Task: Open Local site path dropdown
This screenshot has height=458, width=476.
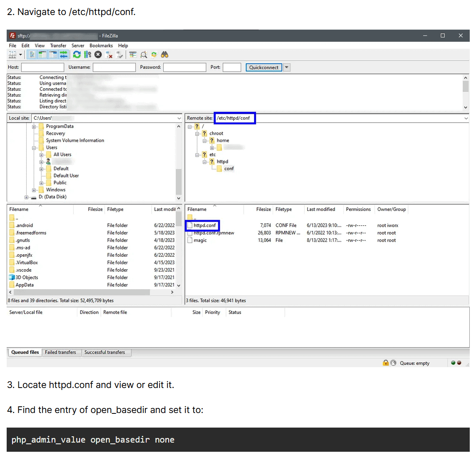Action: [x=179, y=118]
